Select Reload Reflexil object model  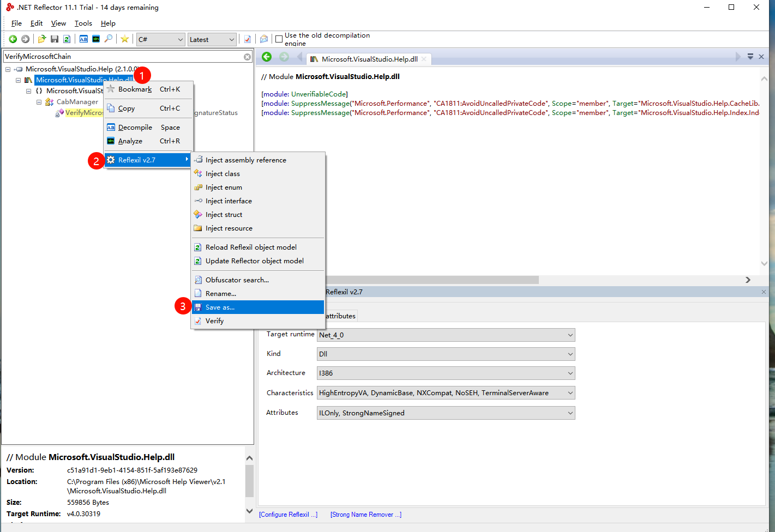(x=258, y=247)
